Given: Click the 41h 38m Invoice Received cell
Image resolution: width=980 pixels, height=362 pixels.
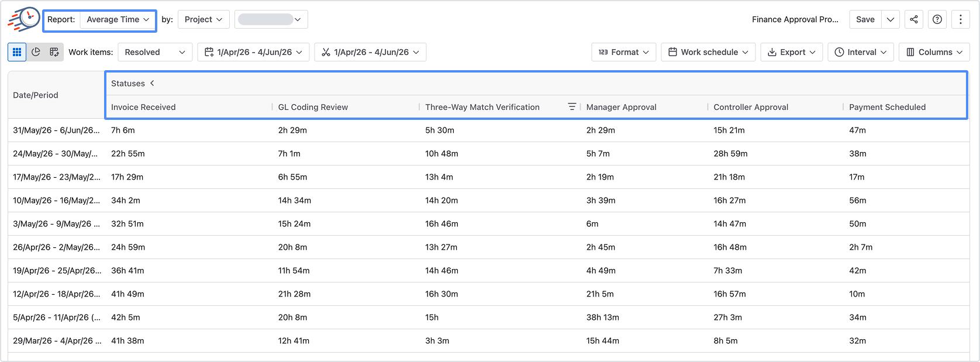Looking at the screenshot, I should click(127, 341).
